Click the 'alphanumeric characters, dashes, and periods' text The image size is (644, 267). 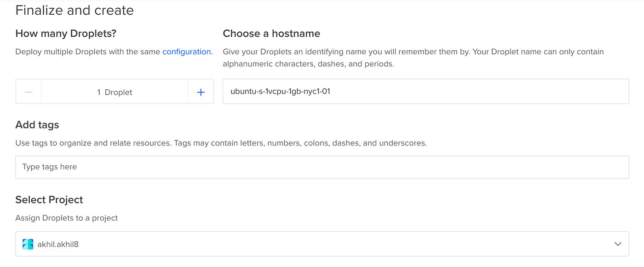coord(308,64)
